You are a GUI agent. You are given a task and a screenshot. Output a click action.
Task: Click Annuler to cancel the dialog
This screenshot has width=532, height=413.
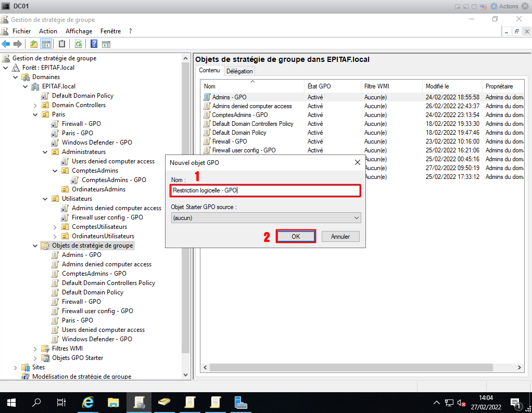click(x=340, y=237)
